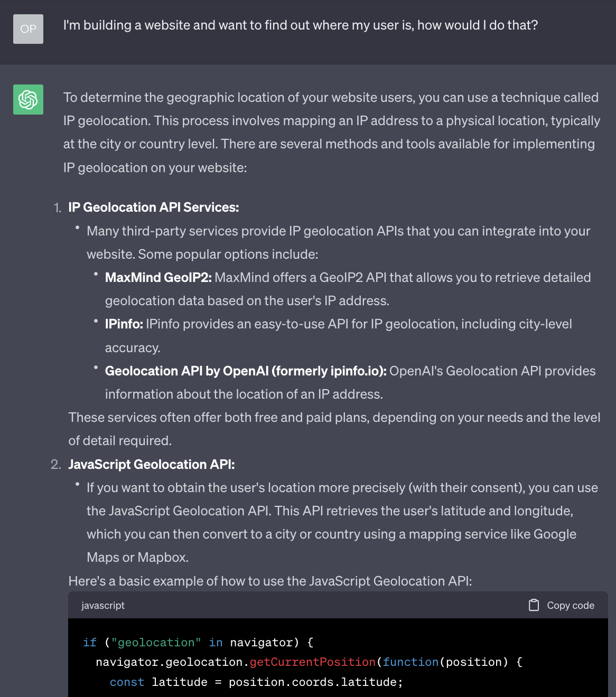The width and height of the screenshot is (616, 697).
Task: Click the blue function keyword in code
Action: click(x=410, y=662)
